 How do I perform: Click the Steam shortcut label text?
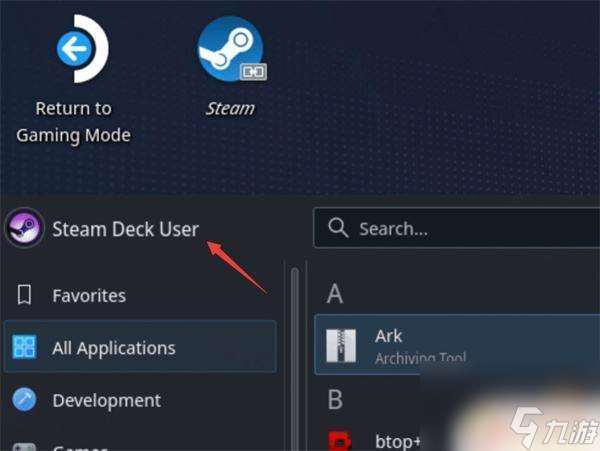point(230,109)
